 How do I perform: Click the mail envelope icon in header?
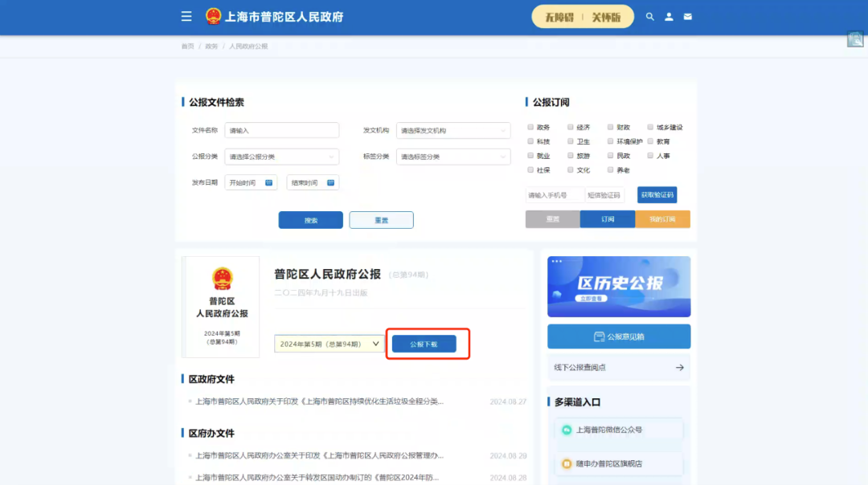coord(688,16)
